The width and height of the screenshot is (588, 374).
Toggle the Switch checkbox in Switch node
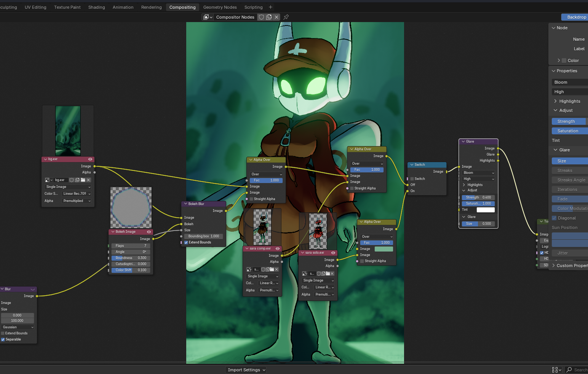point(412,179)
